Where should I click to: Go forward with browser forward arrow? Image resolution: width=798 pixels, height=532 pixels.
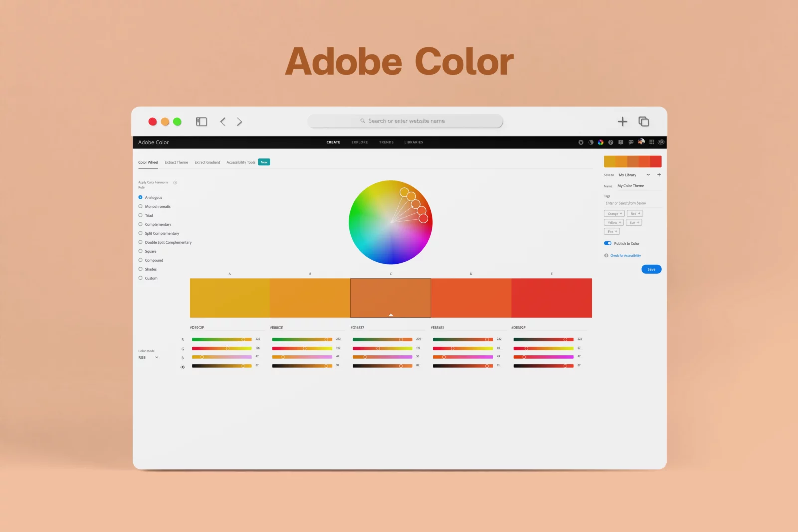(x=239, y=122)
